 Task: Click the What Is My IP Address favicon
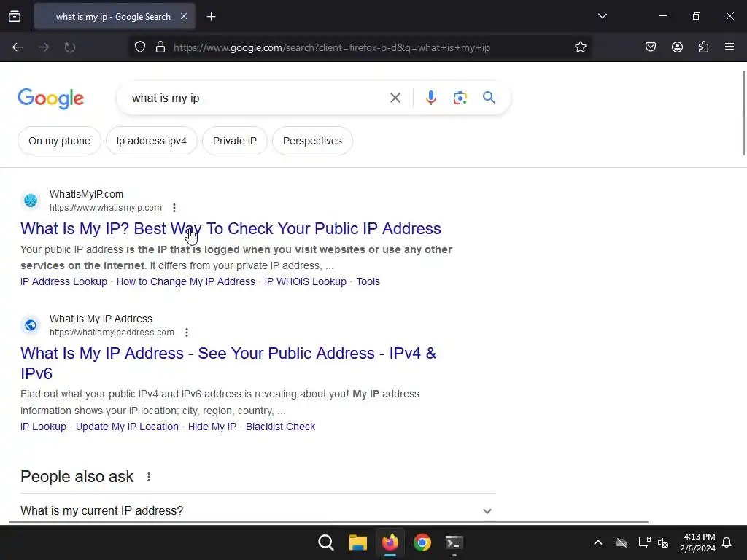pos(31,325)
